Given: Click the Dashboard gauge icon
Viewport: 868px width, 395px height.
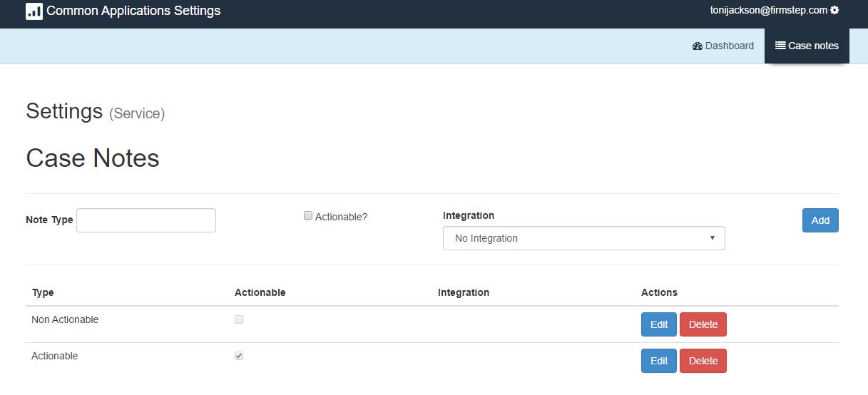Looking at the screenshot, I should (x=698, y=46).
